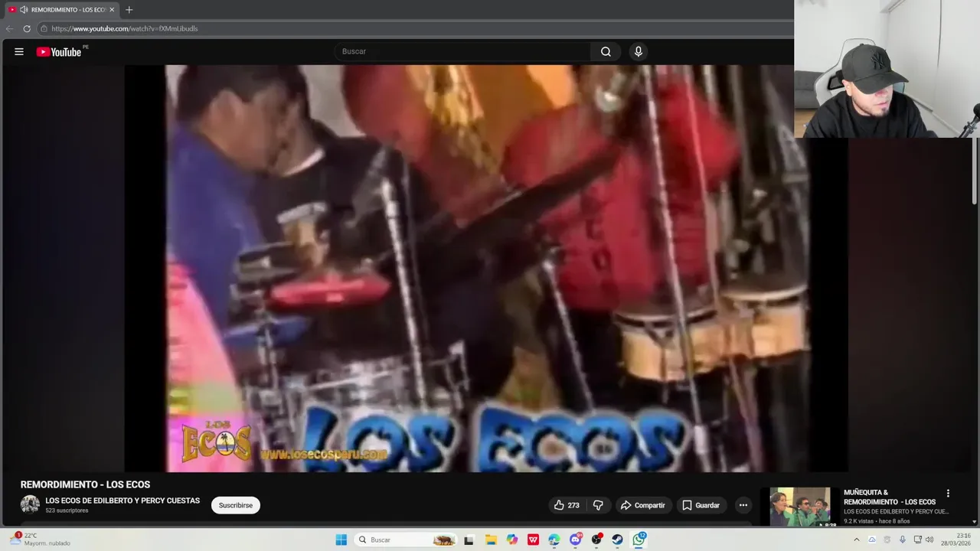The width and height of the screenshot is (980, 551).
Task: Open options menu for the MUÑEQUITA recommended video
Action: 948,494
